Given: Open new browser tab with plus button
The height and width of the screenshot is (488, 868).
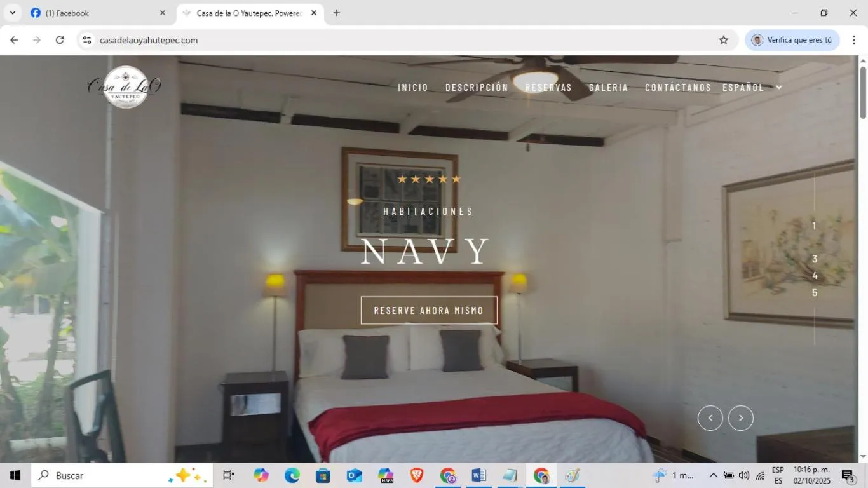Looking at the screenshot, I should click(x=337, y=13).
